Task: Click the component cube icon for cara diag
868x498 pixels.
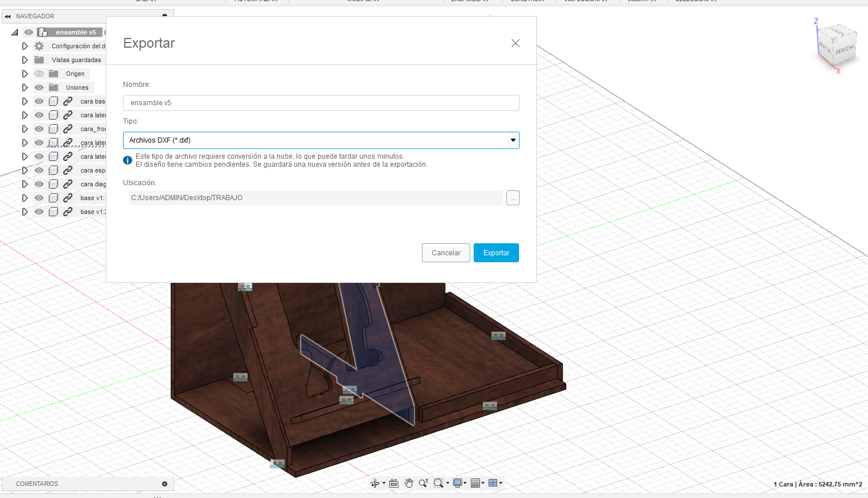Action: [x=53, y=184]
